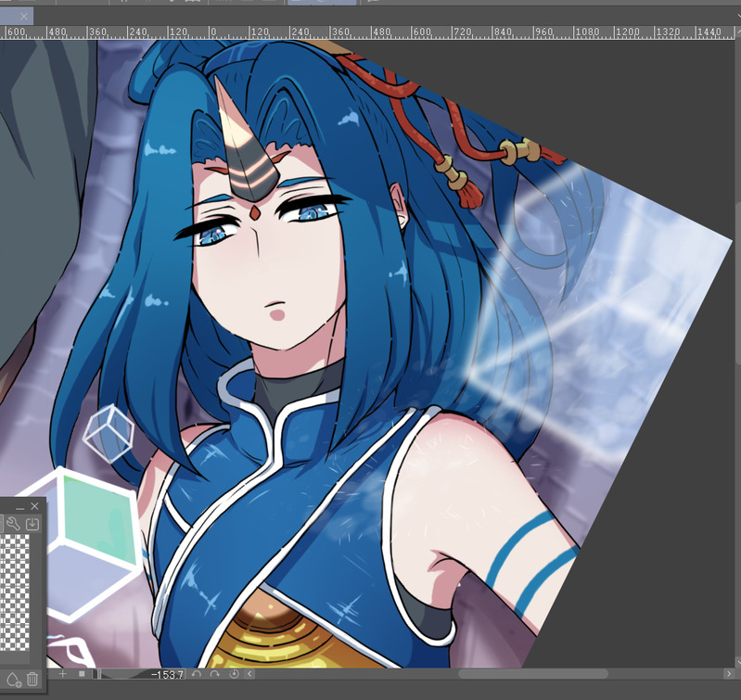Fit canvas to screen using the square icon
This screenshot has width=741, height=700.
click(82, 674)
